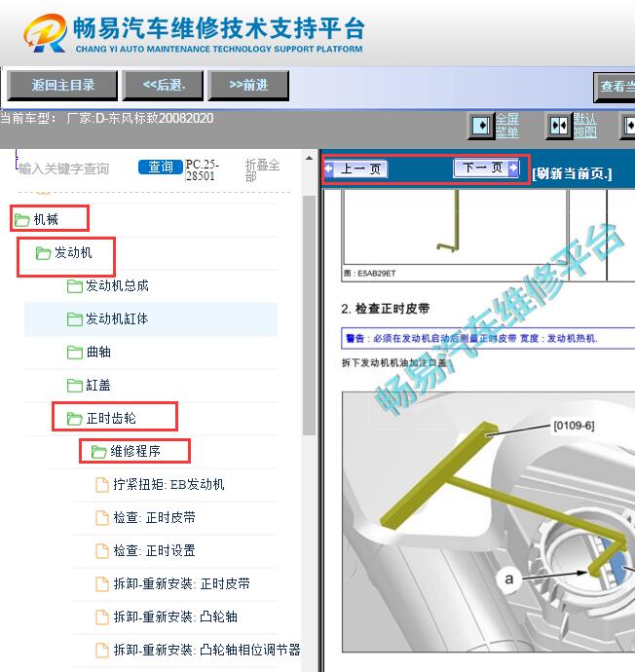Click folder icon next to 曲轴
The width and height of the screenshot is (635, 672).
coord(75,353)
